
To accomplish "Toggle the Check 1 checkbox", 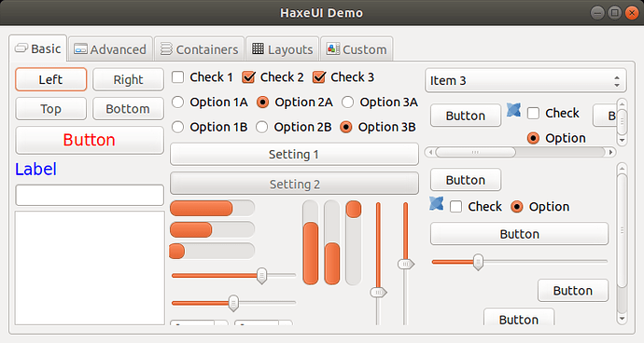I will coord(177,77).
